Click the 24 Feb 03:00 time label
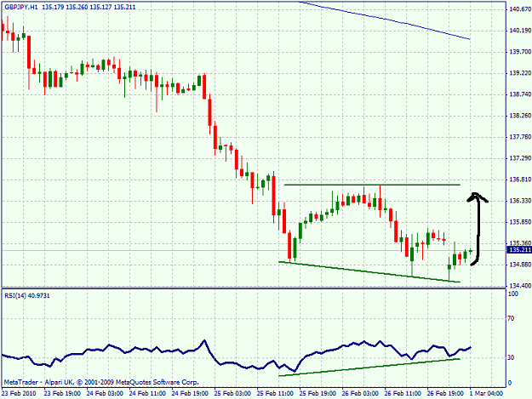532x399 pixels. (x=105, y=393)
